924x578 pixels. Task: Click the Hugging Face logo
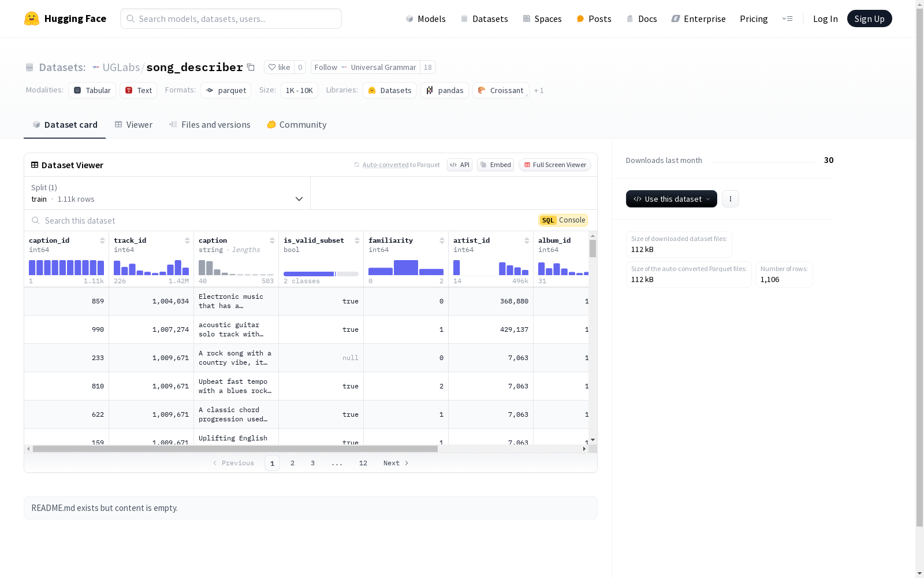point(65,18)
